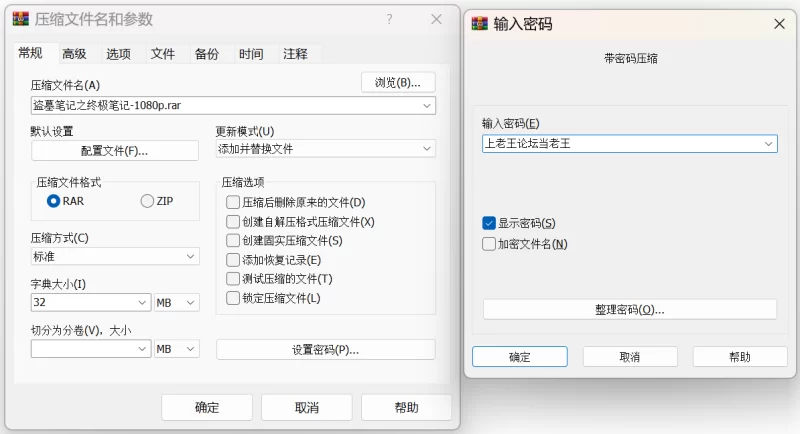Viewport: 800px width, 434px height.
Task: Open the 注释 tab
Action: pyautogui.click(x=295, y=54)
